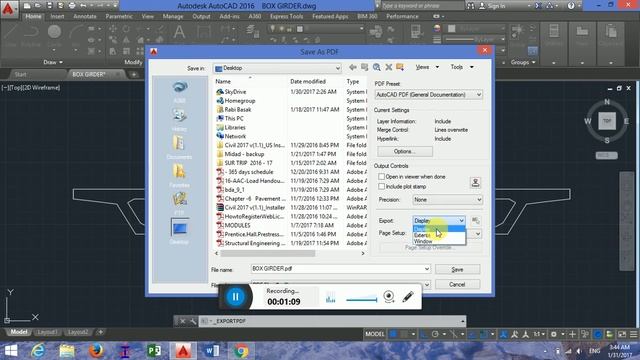640x360 pixels.
Task: Open Firefox from taskbar
Action: pos(96,351)
